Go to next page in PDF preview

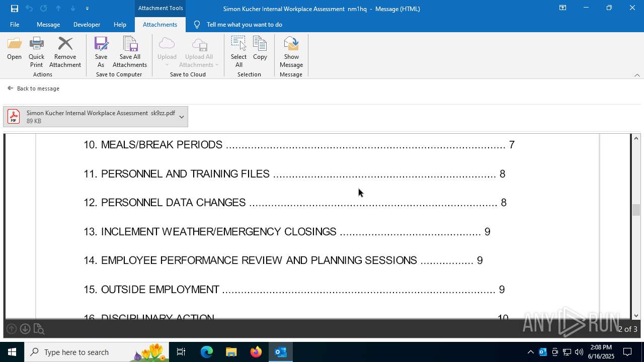[25, 329]
